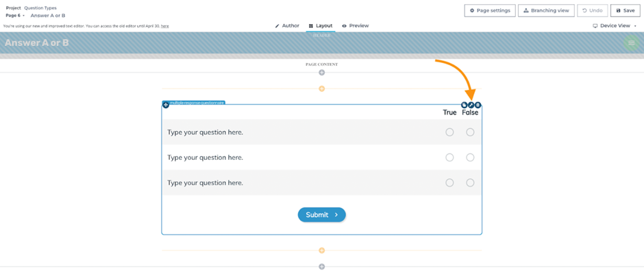
Task: Open Page settings
Action: pyautogui.click(x=490, y=11)
